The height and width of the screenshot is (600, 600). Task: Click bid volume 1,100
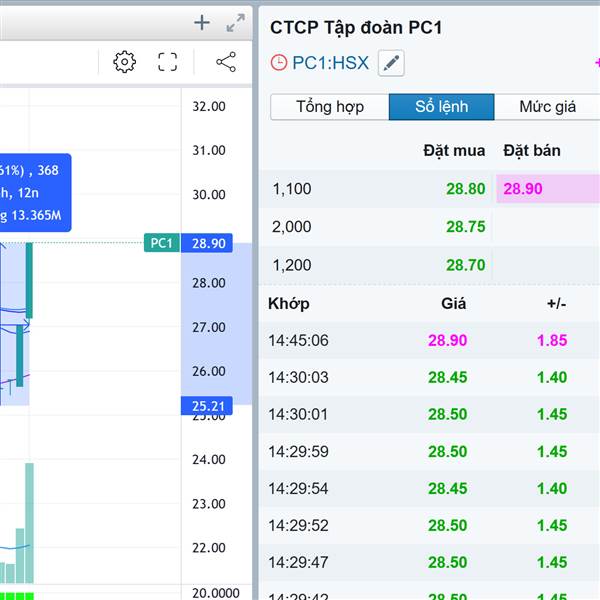click(292, 189)
